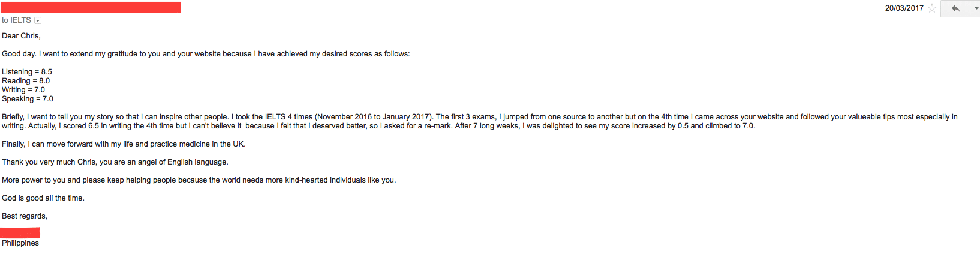Click the "Best regards," closing line
The image size is (980, 257).
[25, 216]
